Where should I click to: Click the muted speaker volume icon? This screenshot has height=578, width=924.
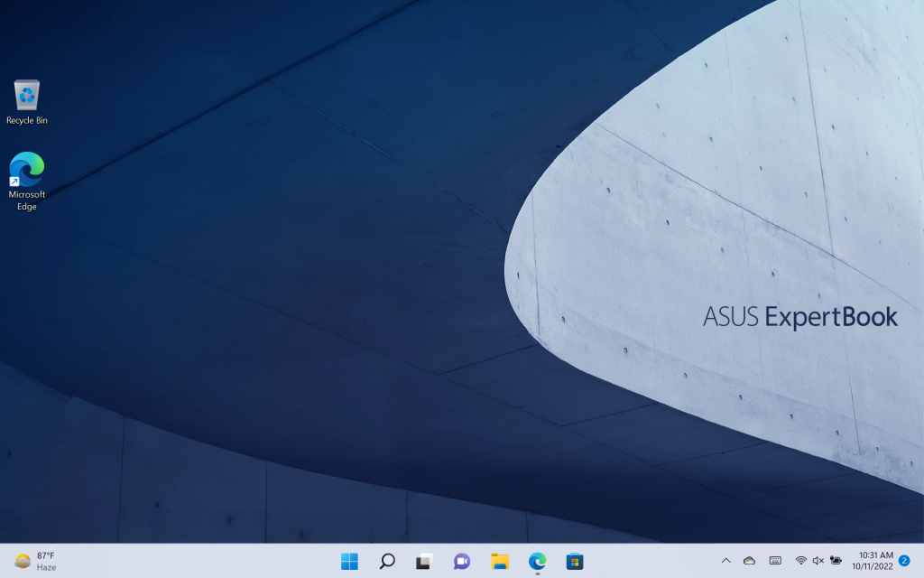tap(818, 561)
